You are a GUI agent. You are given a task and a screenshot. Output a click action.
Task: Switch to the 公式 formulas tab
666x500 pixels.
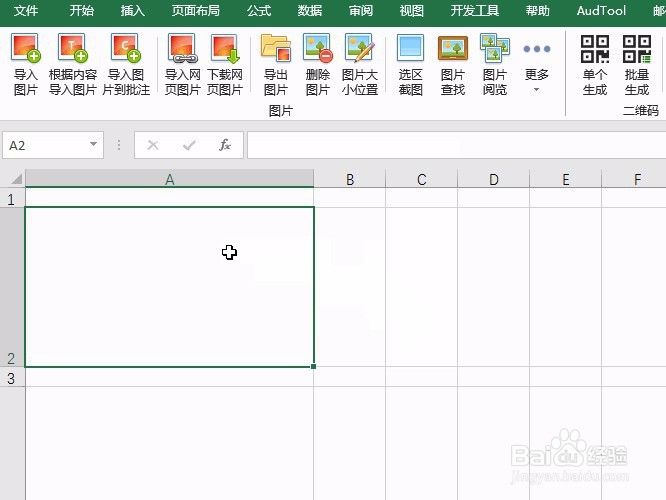click(259, 11)
